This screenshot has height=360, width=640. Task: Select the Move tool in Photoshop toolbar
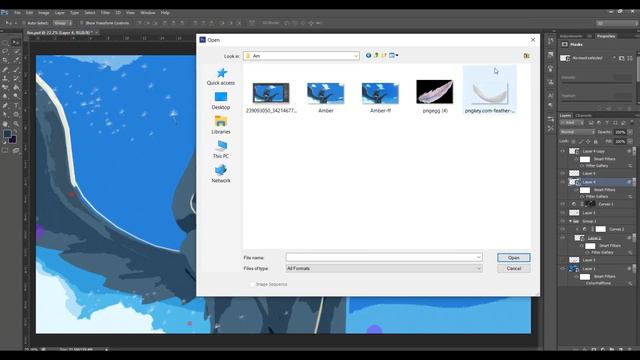coord(16,42)
